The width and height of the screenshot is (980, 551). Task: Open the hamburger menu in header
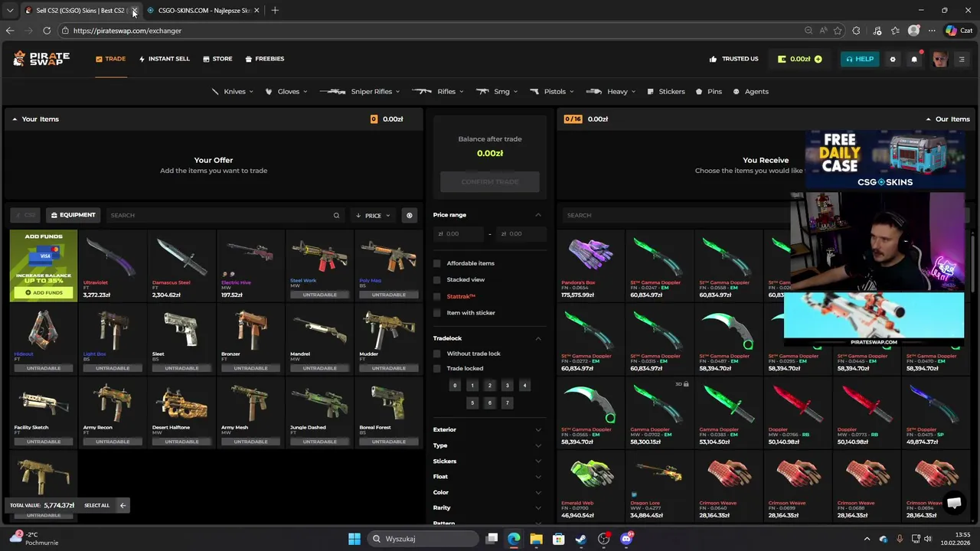point(962,59)
